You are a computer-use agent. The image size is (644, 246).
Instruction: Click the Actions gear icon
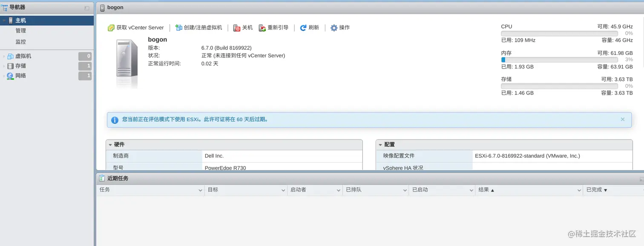click(334, 28)
